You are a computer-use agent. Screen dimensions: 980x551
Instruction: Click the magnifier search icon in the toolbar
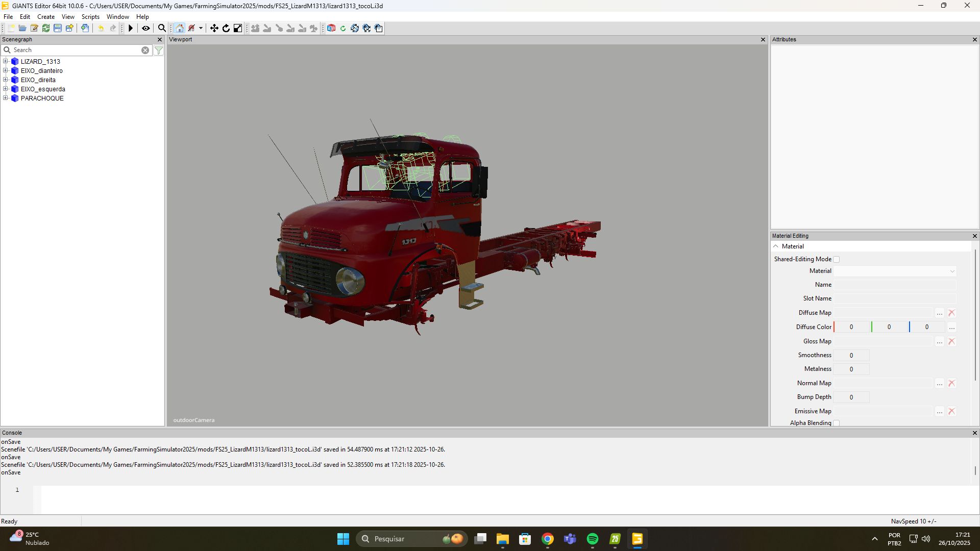click(162, 28)
